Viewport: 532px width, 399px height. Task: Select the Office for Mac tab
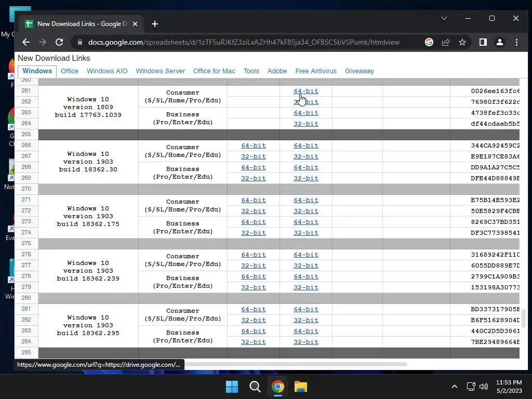point(214,71)
